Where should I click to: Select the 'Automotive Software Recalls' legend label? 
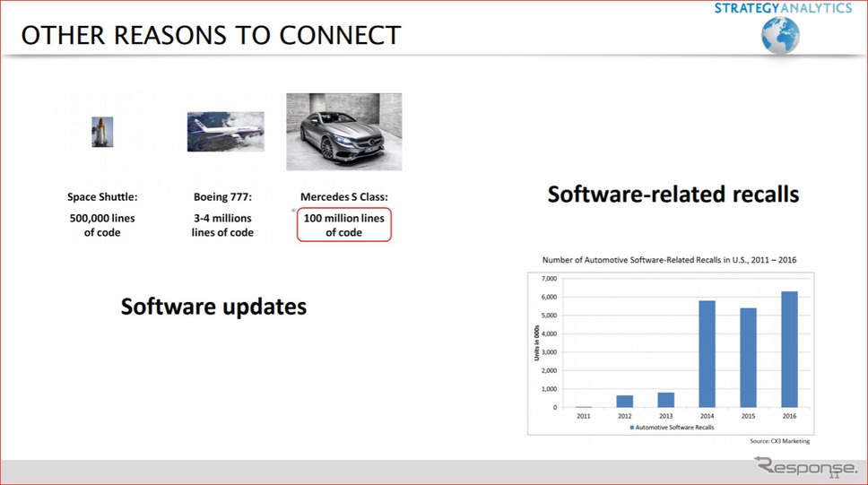point(675,428)
